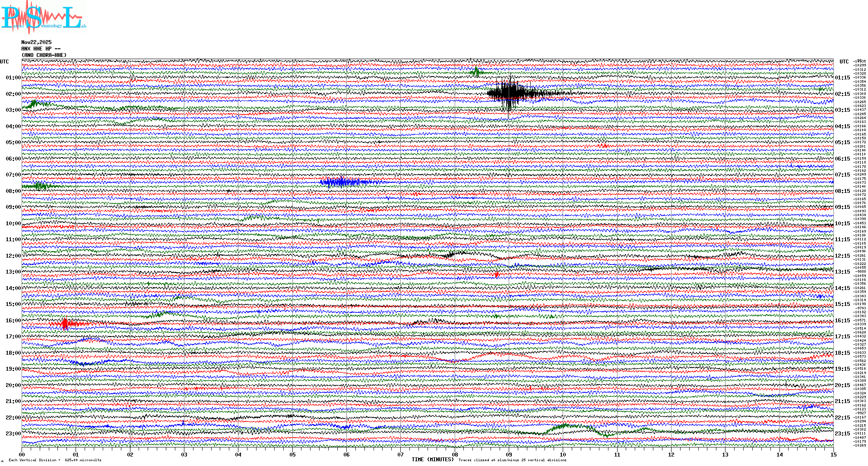Click the blue seismic event near minute 06

[341, 182]
